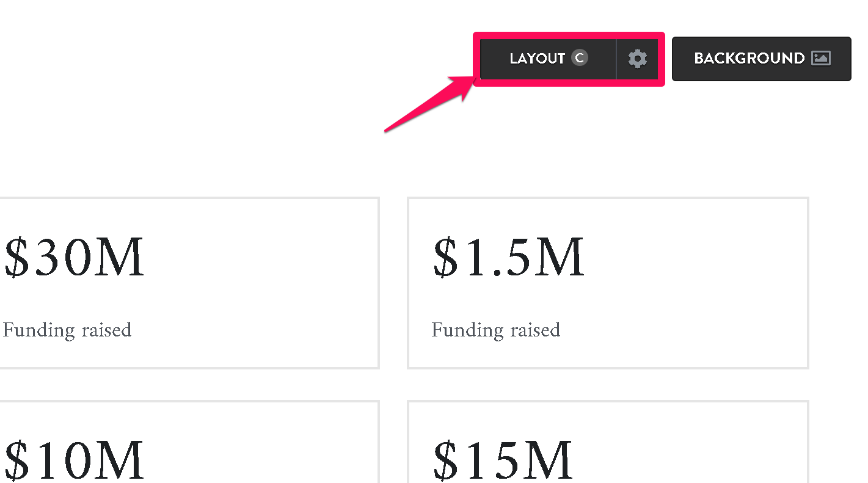Open layout settings via the gear icon

tap(637, 59)
